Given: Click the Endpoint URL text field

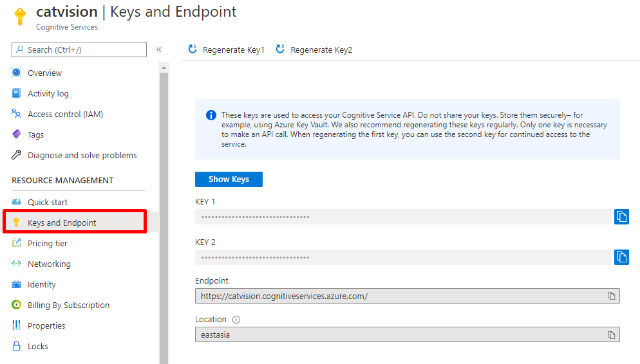Looking at the screenshot, I should click(399, 296).
